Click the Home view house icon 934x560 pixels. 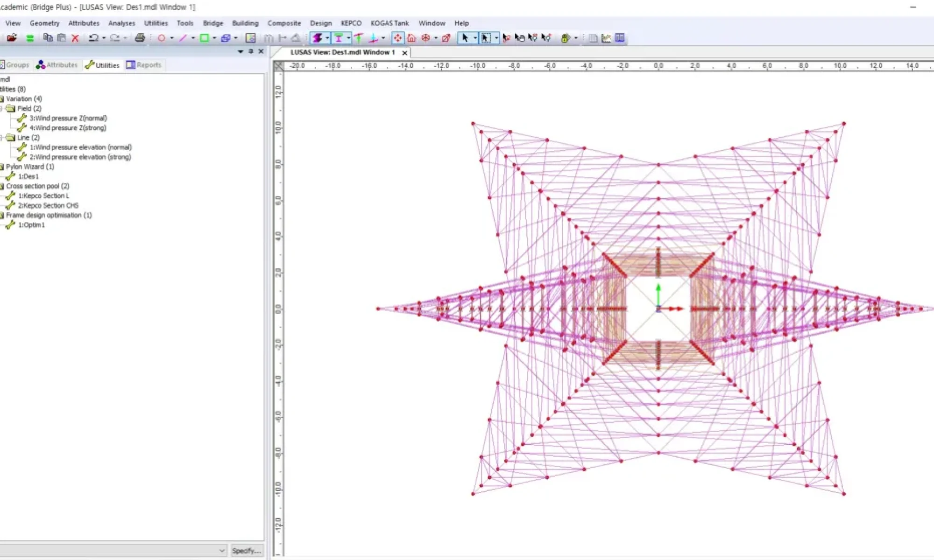(x=411, y=38)
